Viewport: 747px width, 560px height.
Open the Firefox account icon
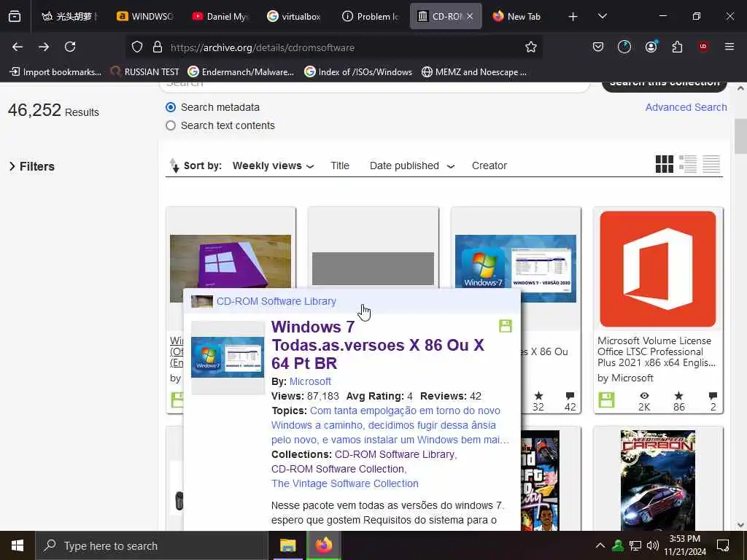[651, 47]
